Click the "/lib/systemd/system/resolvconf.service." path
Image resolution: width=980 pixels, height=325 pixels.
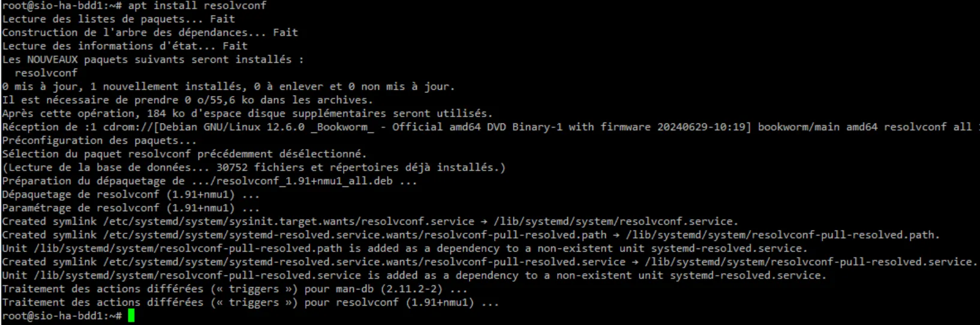(x=616, y=221)
